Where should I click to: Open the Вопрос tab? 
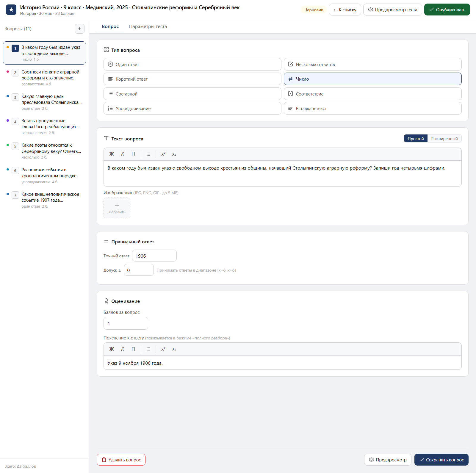110,26
